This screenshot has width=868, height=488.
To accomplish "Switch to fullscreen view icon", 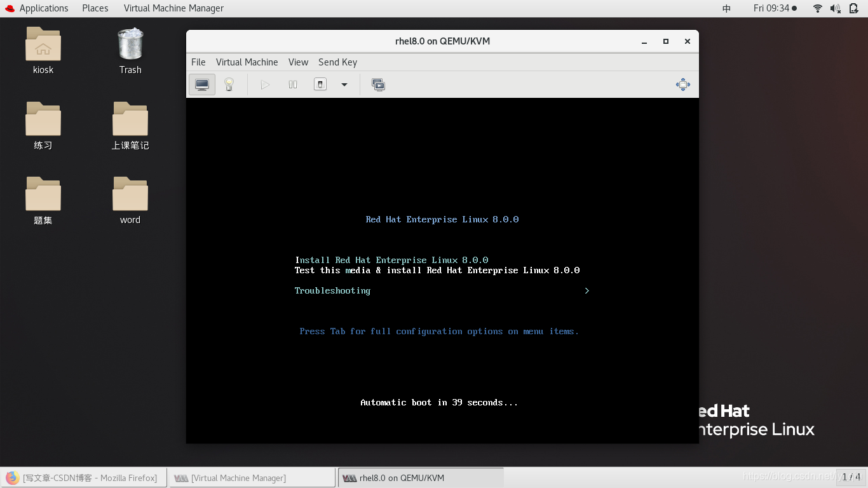I will 683,85.
